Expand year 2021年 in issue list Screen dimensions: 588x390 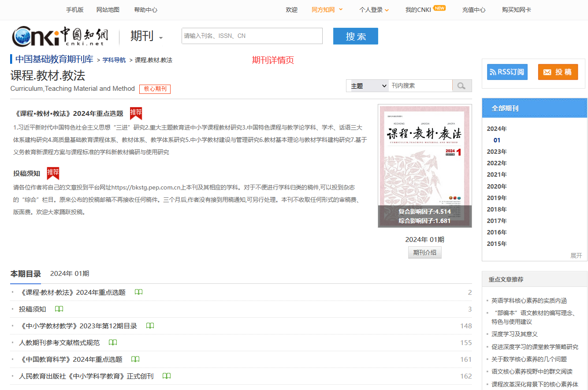[x=497, y=175]
